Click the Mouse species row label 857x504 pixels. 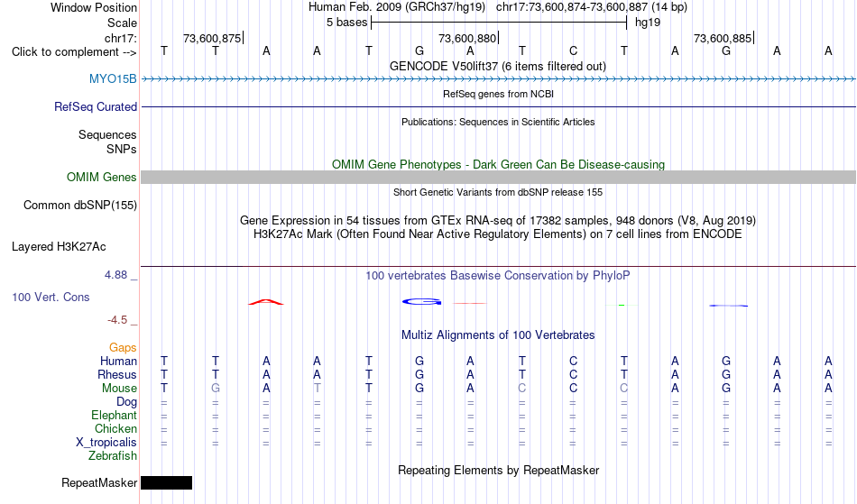[x=119, y=389]
